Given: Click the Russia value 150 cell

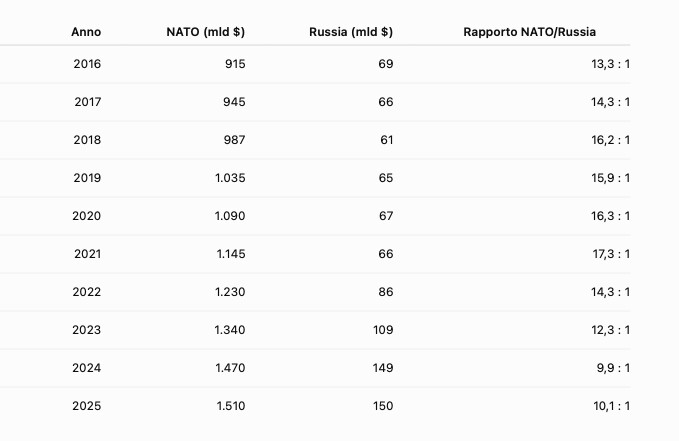Looking at the screenshot, I should coord(383,406).
